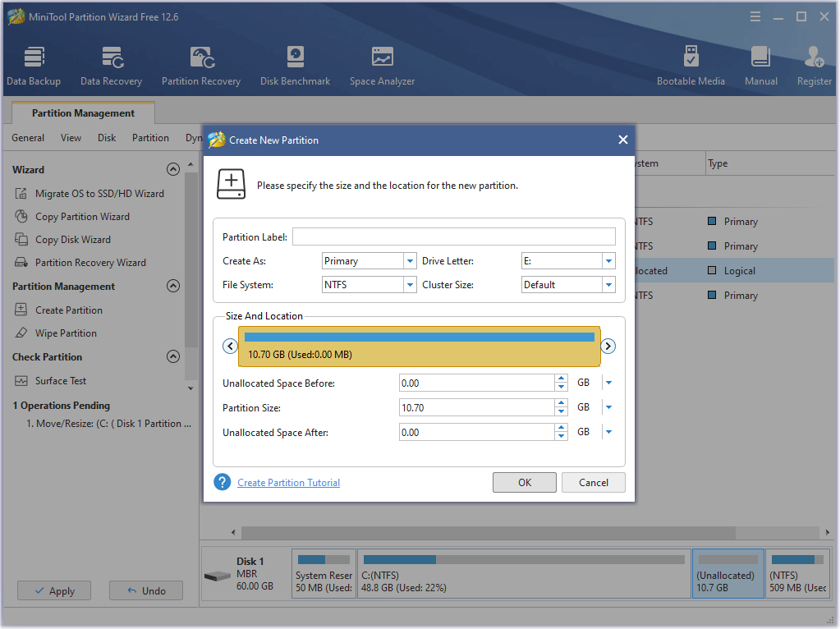Click the yellow partition size bar

pyautogui.click(x=420, y=346)
